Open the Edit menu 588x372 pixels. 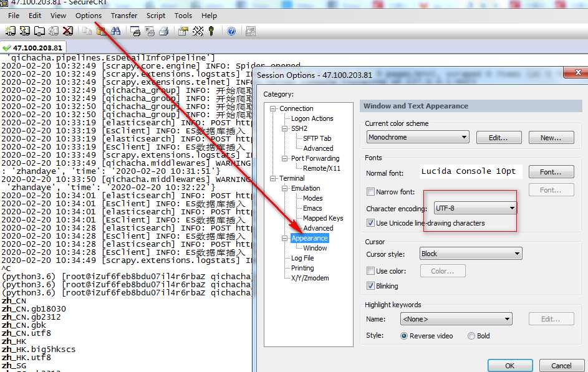pyautogui.click(x=35, y=16)
